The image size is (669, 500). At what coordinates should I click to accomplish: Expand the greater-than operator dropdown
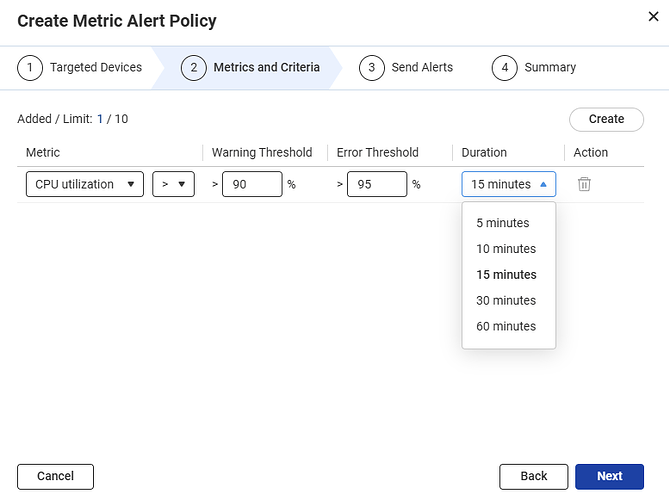click(173, 185)
